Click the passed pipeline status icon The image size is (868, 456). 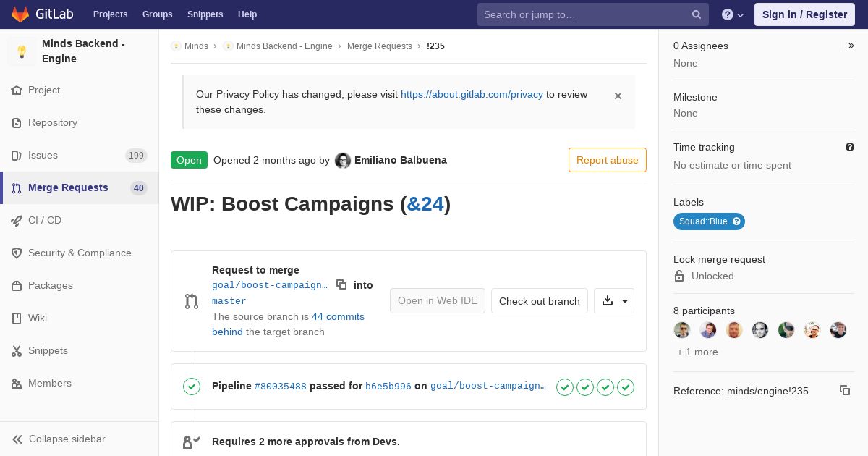coord(192,387)
